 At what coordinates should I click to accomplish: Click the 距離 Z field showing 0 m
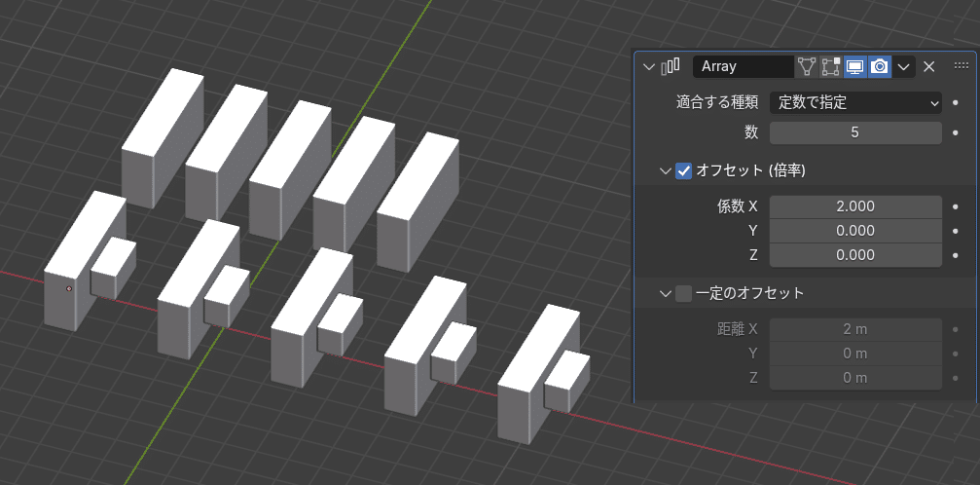coord(855,378)
